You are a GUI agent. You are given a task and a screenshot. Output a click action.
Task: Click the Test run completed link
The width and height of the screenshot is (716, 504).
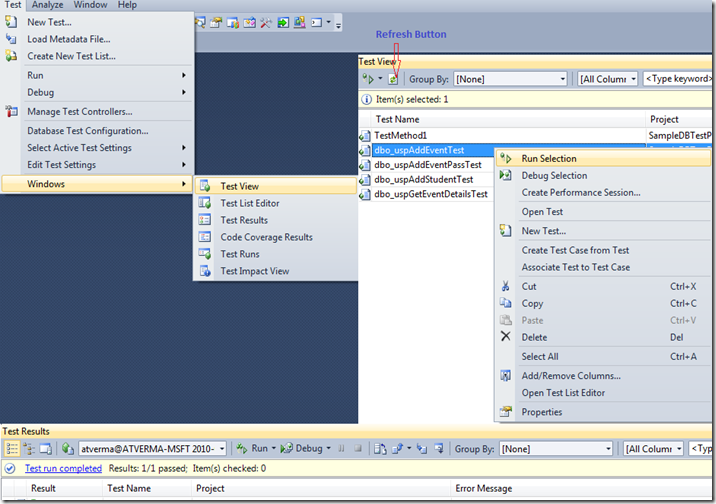63,468
